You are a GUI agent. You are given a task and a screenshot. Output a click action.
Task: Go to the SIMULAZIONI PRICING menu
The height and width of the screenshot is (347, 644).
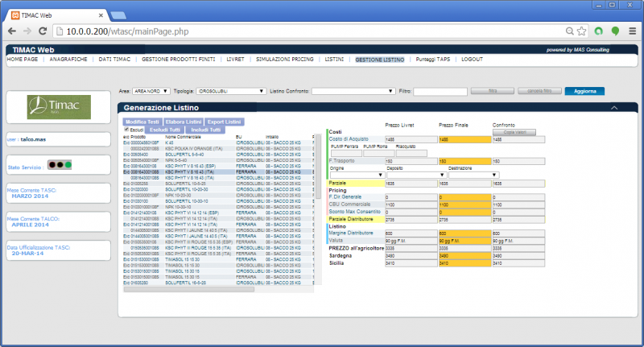[285, 60]
